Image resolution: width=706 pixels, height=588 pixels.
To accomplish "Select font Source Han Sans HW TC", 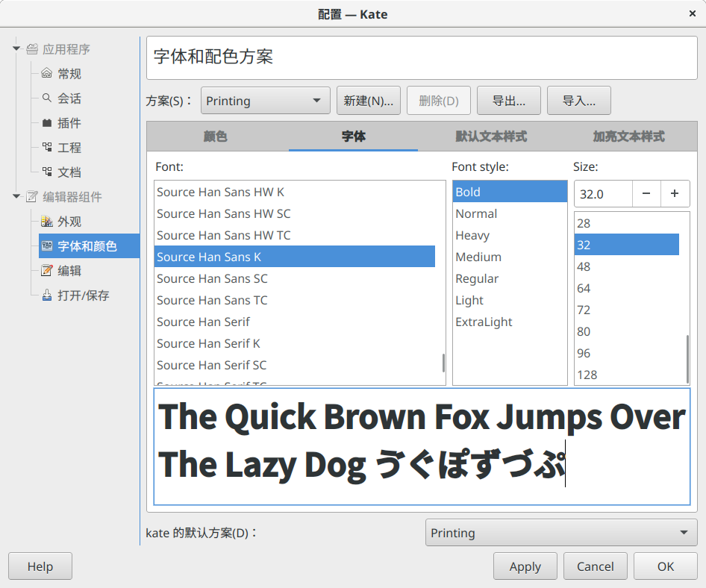I will click(295, 235).
